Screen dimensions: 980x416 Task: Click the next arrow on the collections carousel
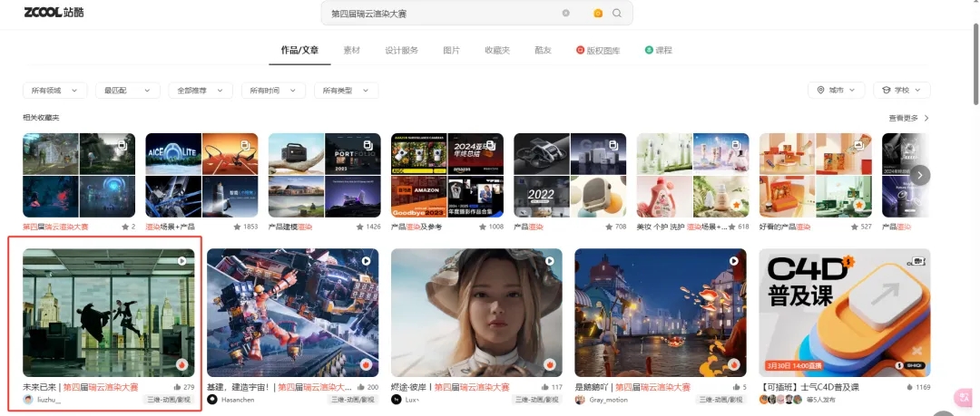tap(920, 175)
